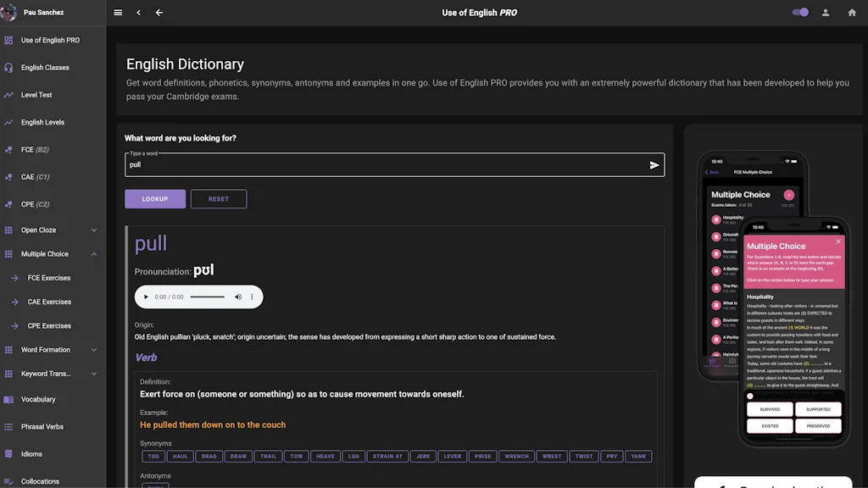Select the TWIST synonym chip
Image resolution: width=868 pixels, height=488 pixels.
click(x=584, y=457)
